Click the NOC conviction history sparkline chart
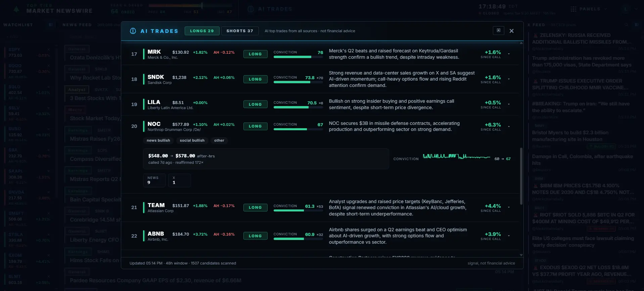 [456, 156]
